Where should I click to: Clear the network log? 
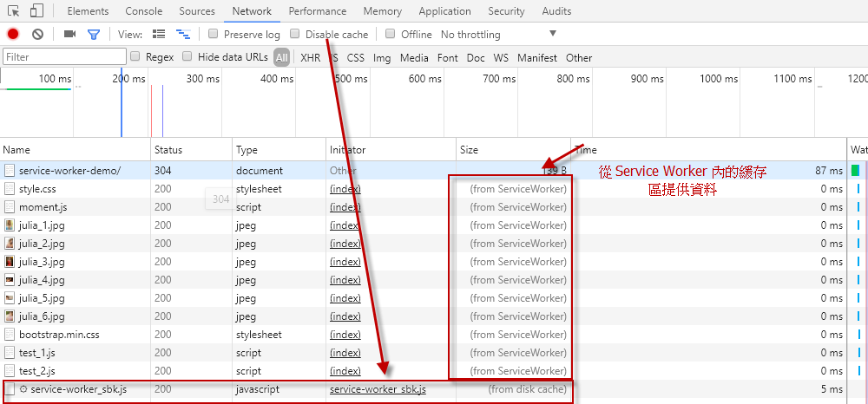[x=37, y=35]
